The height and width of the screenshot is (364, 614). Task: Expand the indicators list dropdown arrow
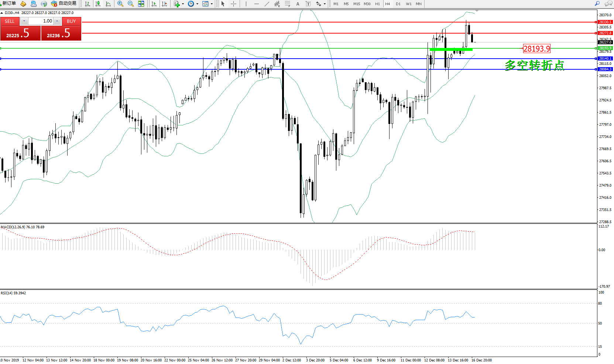click(183, 4)
